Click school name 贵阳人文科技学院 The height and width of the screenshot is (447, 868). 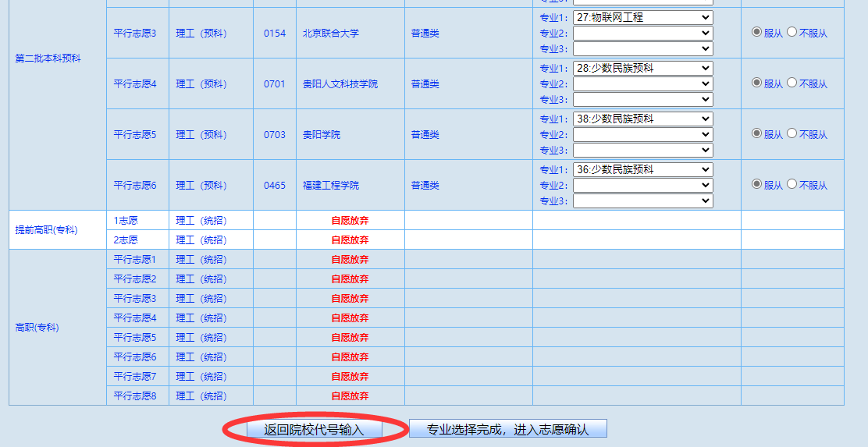pyautogui.click(x=340, y=84)
